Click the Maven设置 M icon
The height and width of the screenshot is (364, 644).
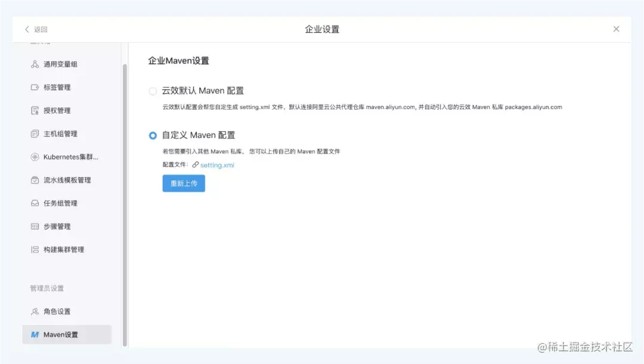35,334
